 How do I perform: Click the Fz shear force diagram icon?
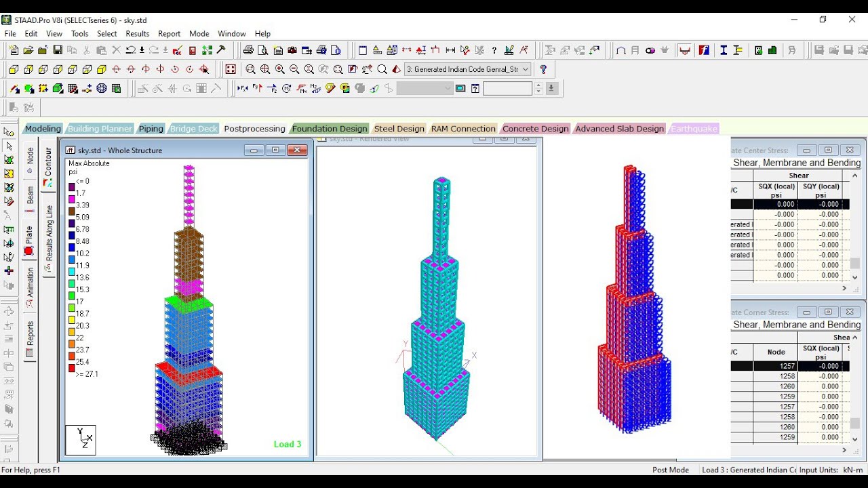pyautogui.click(x=272, y=88)
